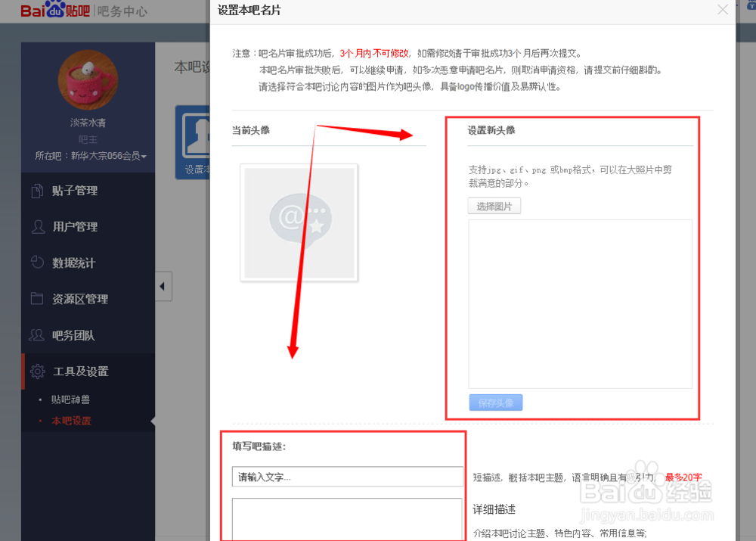
Task: Collapse the sidebar with the left arrow
Action: [x=163, y=286]
